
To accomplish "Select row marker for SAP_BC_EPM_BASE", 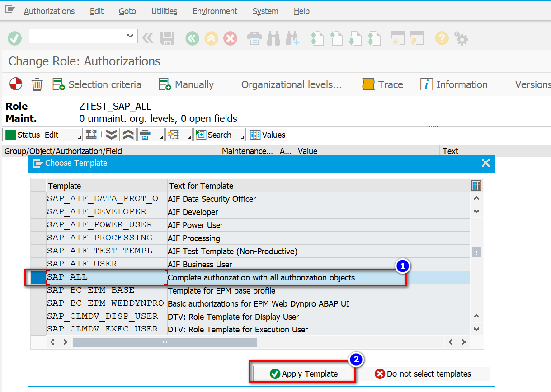I will (x=38, y=290).
